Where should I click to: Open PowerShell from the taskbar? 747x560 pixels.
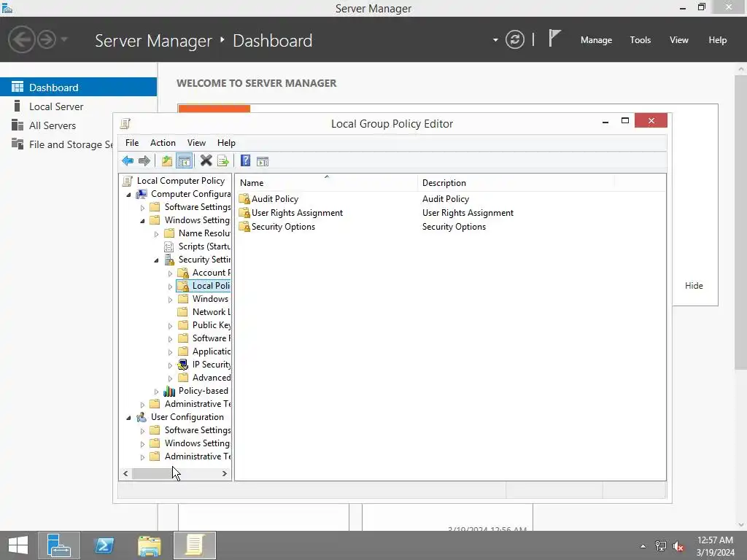pos(104,545)
